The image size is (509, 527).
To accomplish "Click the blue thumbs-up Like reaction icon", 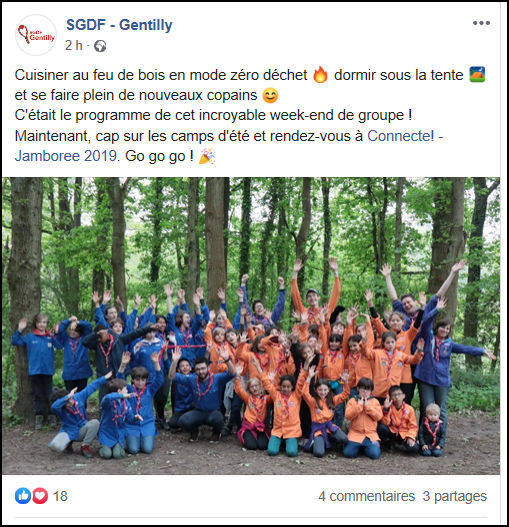I will pyautogui.click(x=23, y=496).
